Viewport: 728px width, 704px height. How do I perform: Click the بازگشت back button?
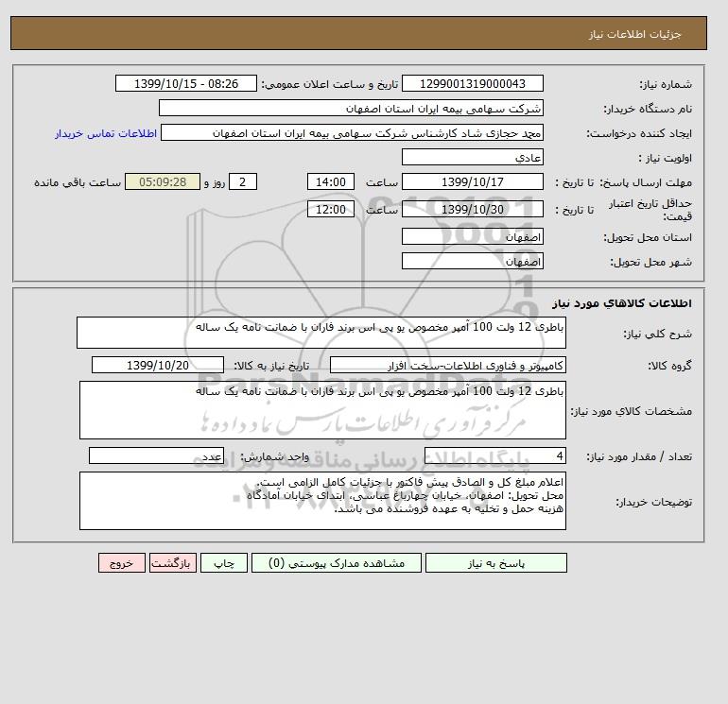[173, 563]
